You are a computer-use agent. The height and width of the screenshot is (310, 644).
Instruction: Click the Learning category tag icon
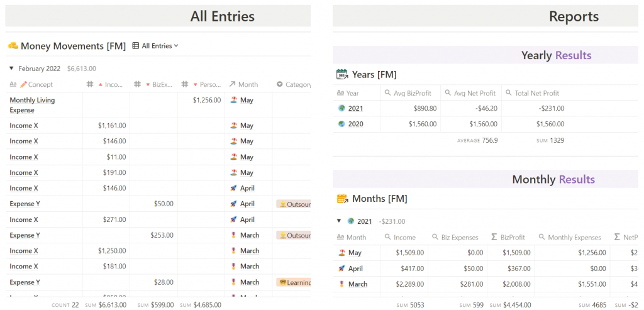[282, 282]
